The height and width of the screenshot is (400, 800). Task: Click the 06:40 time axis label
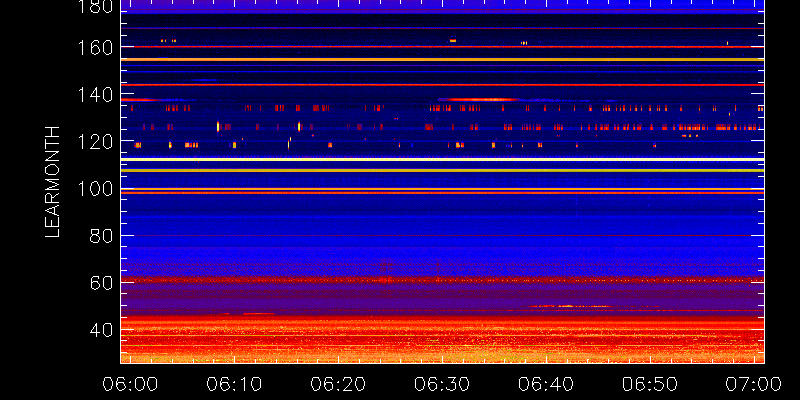pyautogui.click(x=546, y=384)
